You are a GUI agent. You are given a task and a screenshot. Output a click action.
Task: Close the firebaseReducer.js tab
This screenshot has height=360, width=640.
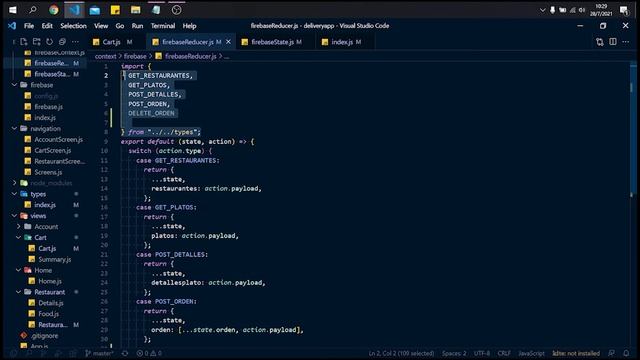coord(228,42)
